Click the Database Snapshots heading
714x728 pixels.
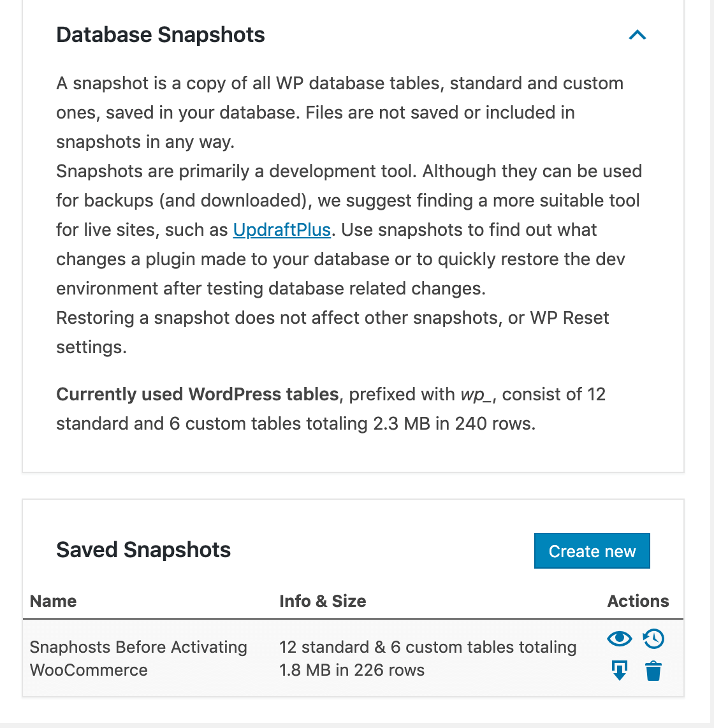tap(160, 35)
